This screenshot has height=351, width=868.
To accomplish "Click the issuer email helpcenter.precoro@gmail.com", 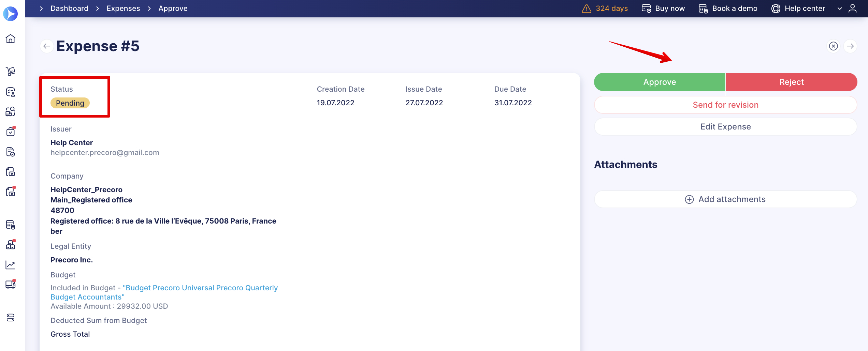I will (x=105, y=153).
